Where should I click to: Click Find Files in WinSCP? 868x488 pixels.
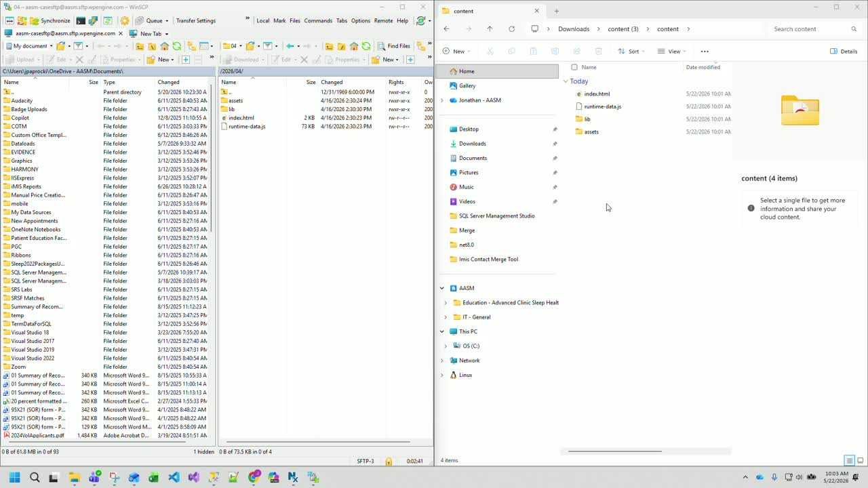(393, 46)
